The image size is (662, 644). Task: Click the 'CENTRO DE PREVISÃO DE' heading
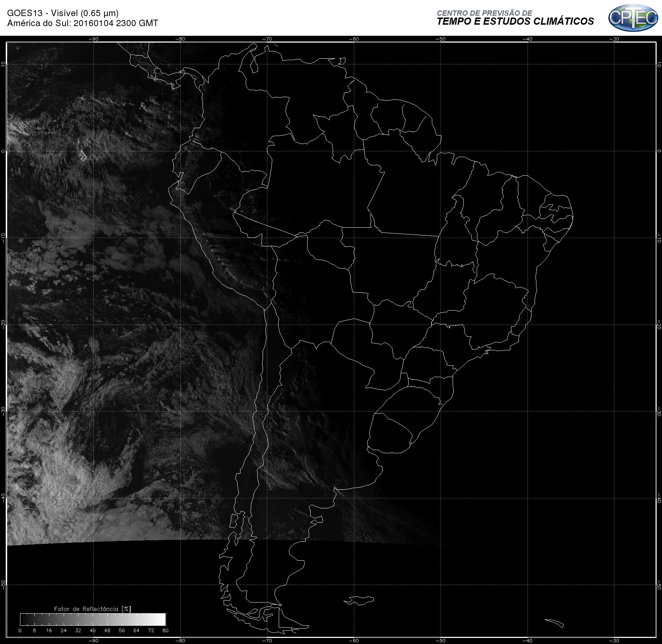point(484,13)
